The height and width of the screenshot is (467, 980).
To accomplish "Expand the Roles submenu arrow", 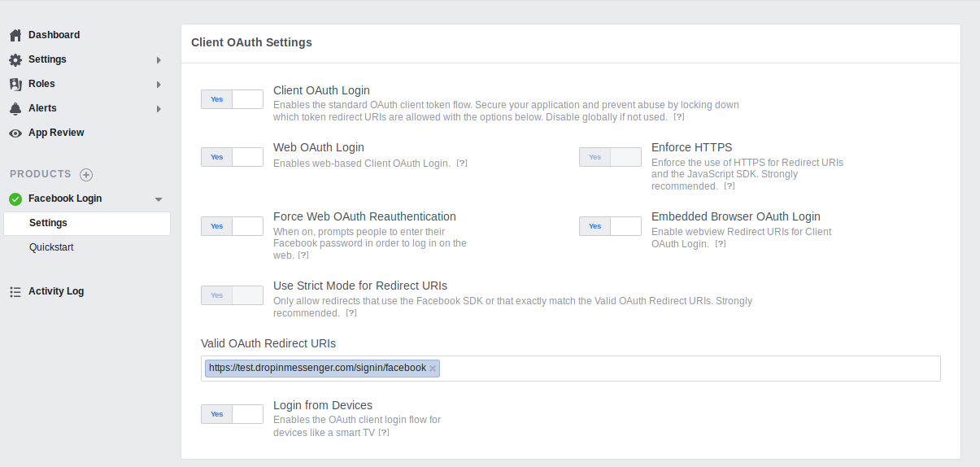I will tap(159, 85).
